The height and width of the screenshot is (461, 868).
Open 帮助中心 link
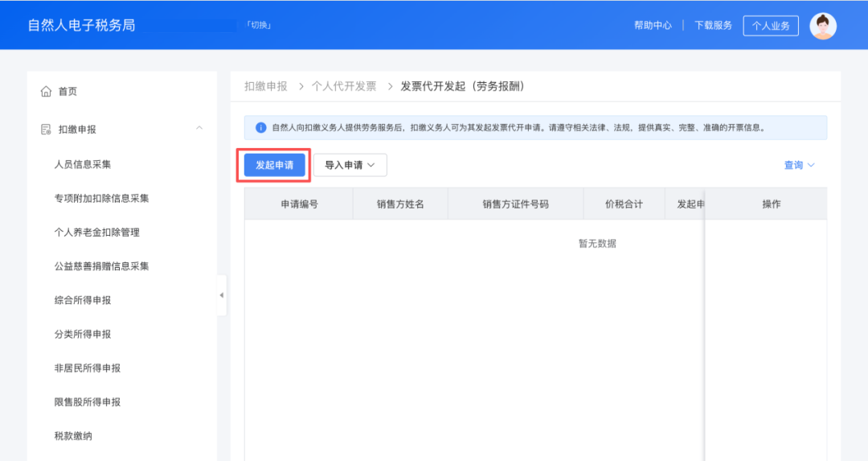pyautogui.click(x=653, y=26)
